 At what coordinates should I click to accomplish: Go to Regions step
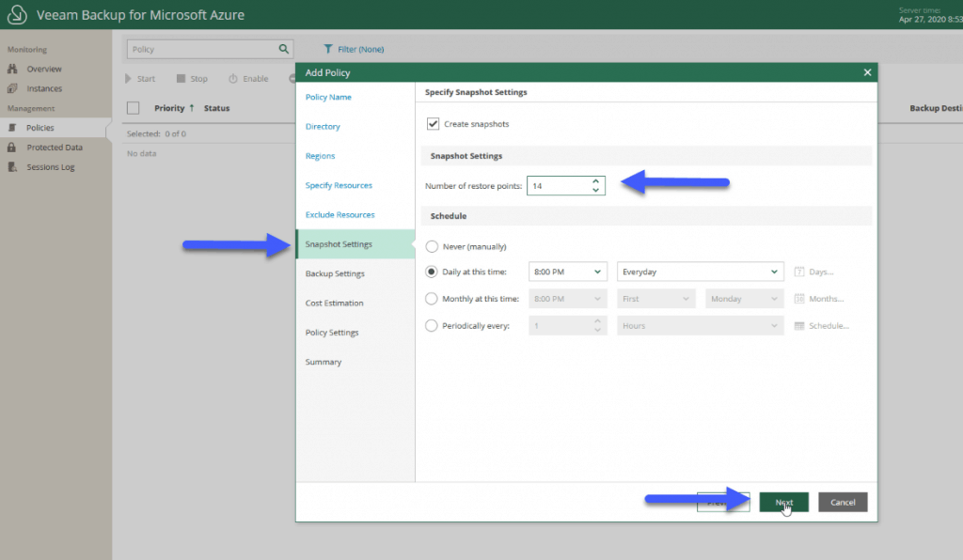pyautogui.click(x=320, y=156)
